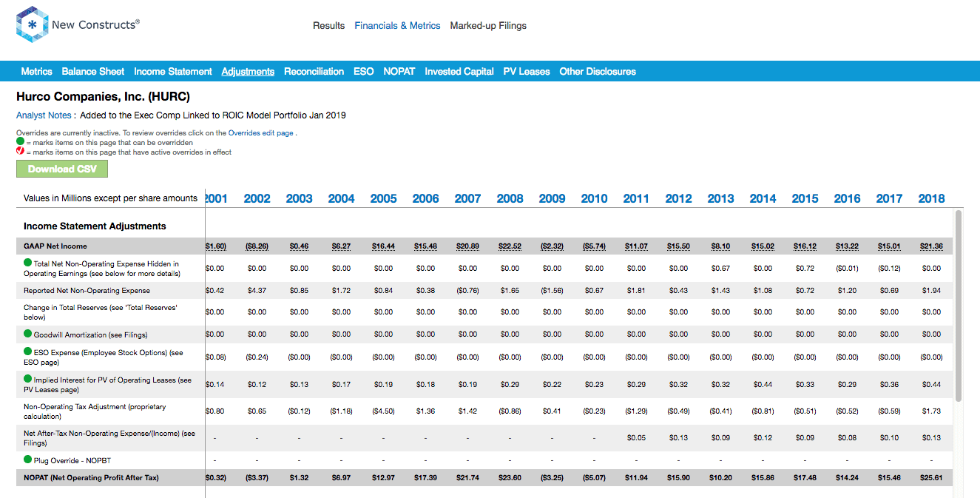
Task: Select Non-Operating Tax Adjustment value $1.73
Action: click(x=931, y=411)
